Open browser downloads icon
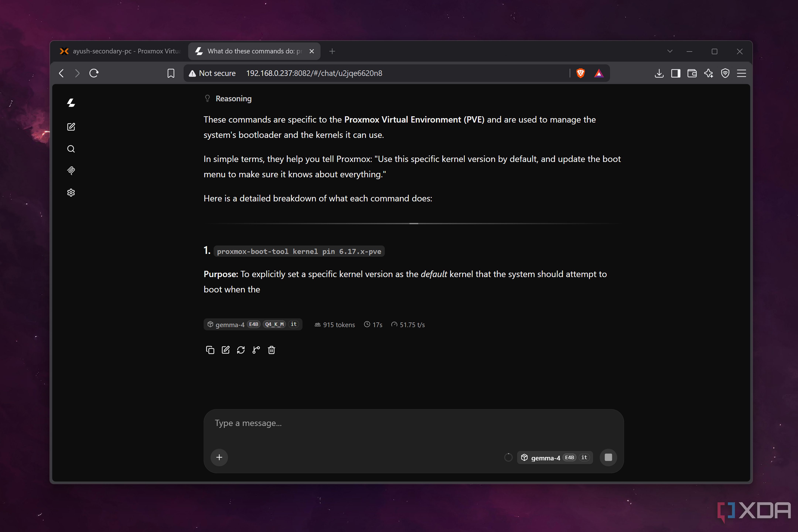Image resolution: width=798 pixels, height=532 pixels. click(659, 73)
